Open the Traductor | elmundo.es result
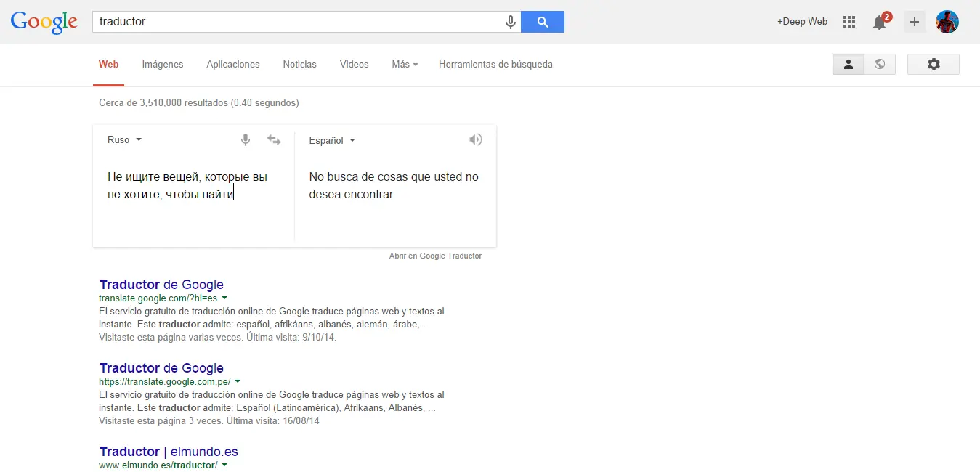Viewport: 980px width, 472px height. click(169, 452)
